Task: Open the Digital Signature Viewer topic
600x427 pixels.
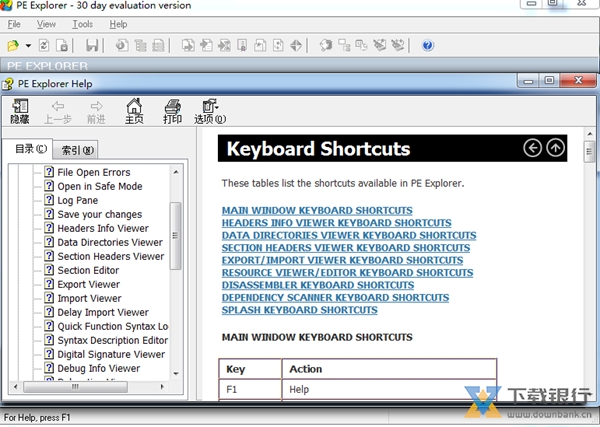Action: coord(111,354)
